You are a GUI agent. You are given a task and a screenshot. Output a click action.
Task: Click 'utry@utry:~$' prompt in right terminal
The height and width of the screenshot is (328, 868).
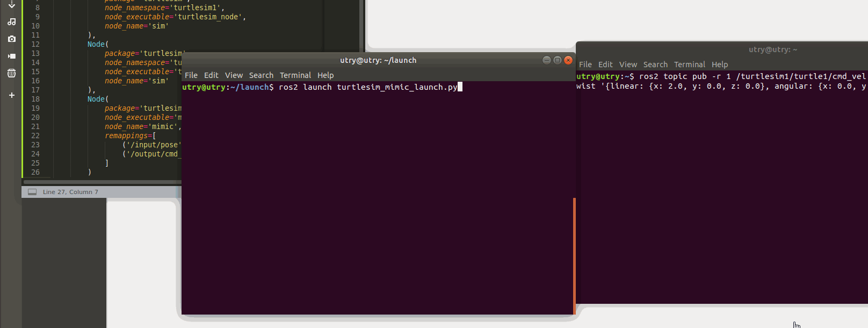pyautogui.click(x=605, y=76)
